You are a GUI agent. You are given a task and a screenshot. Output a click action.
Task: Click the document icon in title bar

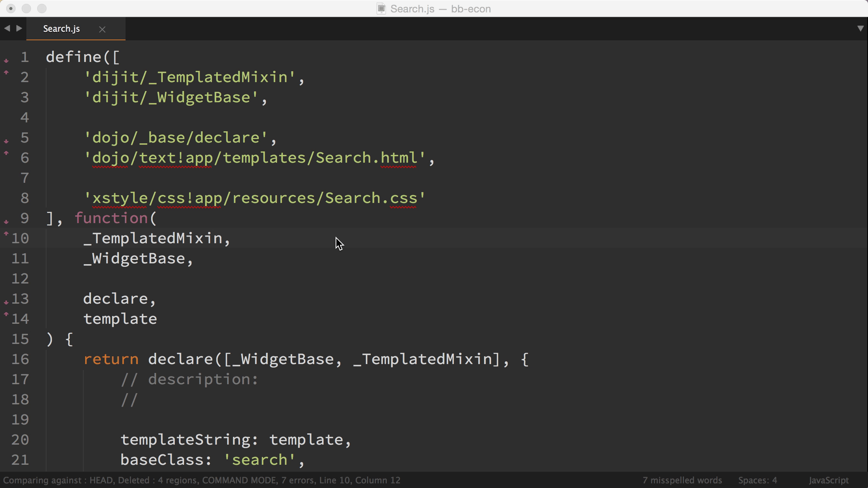(381, 9)
